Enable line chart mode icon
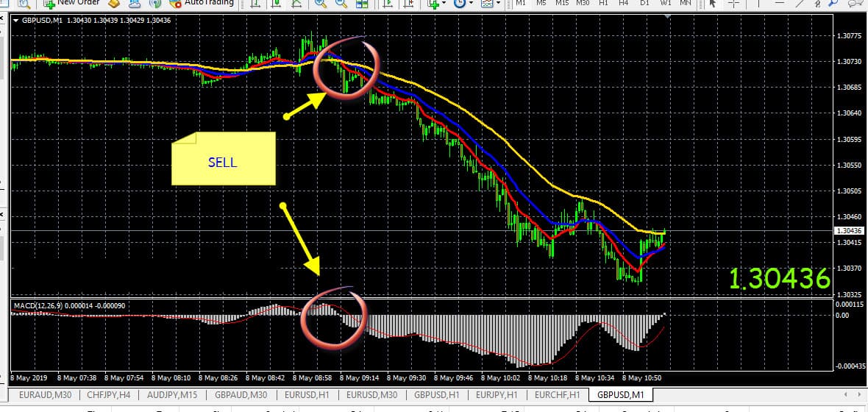Image resolution: width=868 pixels, height=412 pixels. point(296,4)
